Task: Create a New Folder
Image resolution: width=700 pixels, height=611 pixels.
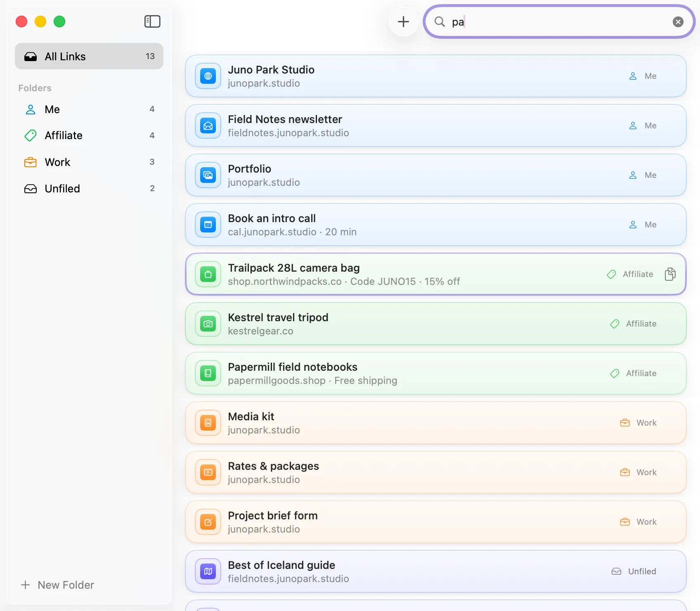Action: [x=58, y=585]
